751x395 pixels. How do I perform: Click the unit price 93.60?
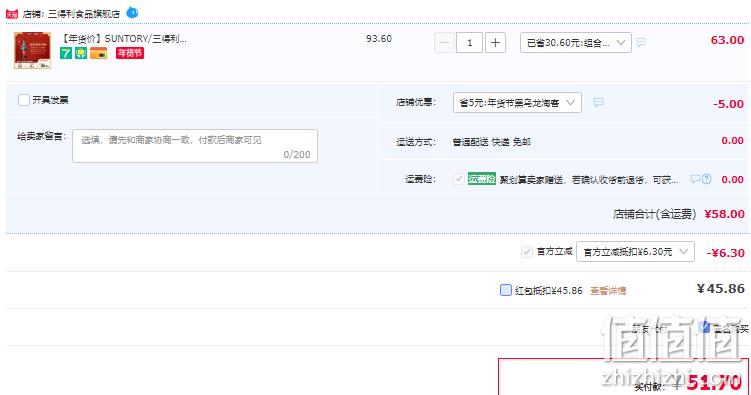379,39
